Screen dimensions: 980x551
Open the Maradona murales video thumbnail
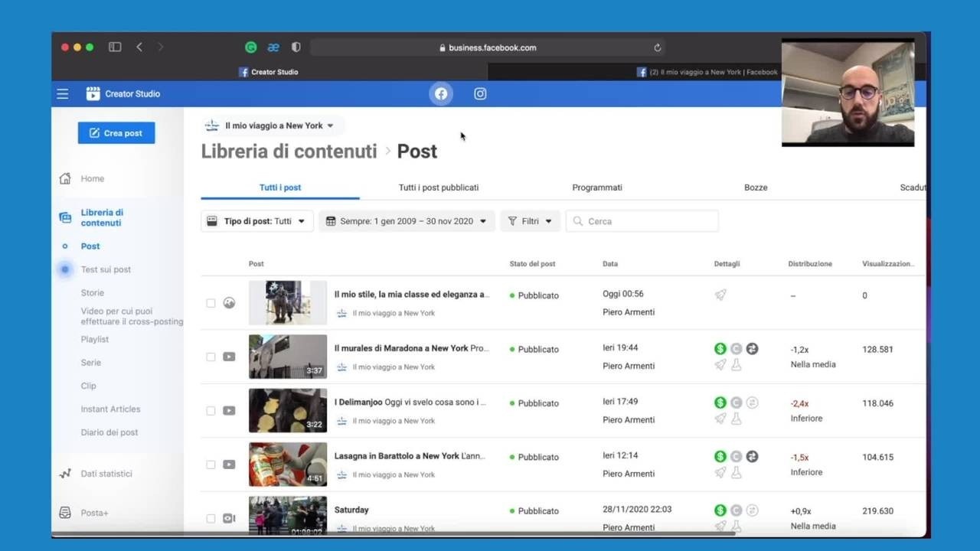[288, 357]
